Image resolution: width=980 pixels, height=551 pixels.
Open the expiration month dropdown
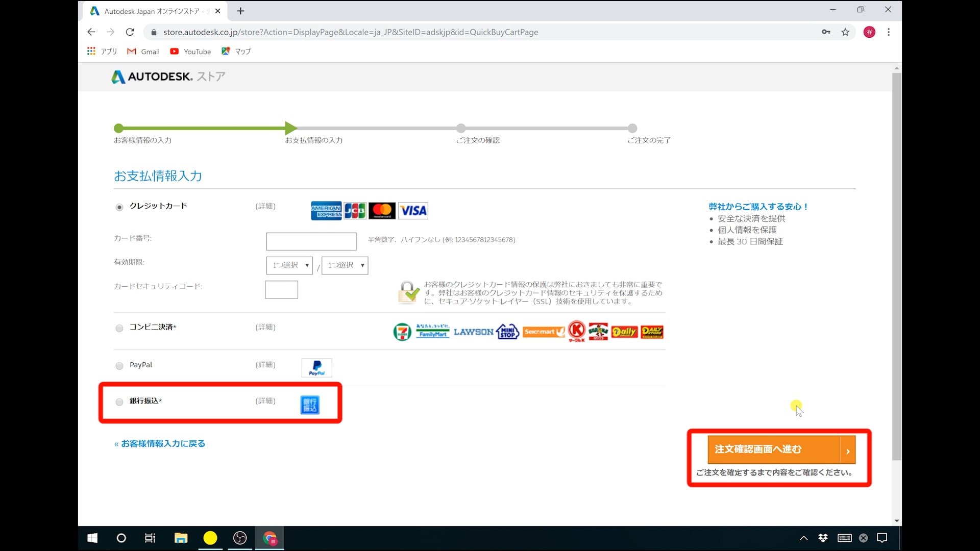click(289, 265)
